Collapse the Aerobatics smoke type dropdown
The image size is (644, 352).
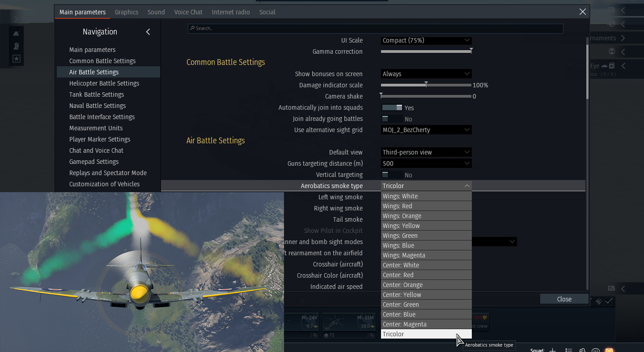pos(426,186)
